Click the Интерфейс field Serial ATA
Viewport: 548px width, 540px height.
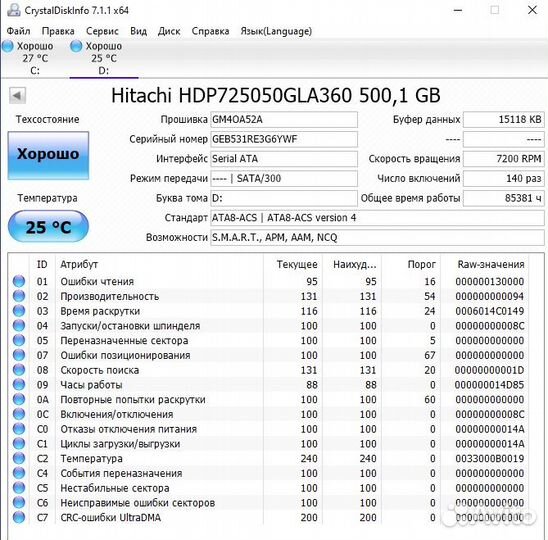point(284,159)
